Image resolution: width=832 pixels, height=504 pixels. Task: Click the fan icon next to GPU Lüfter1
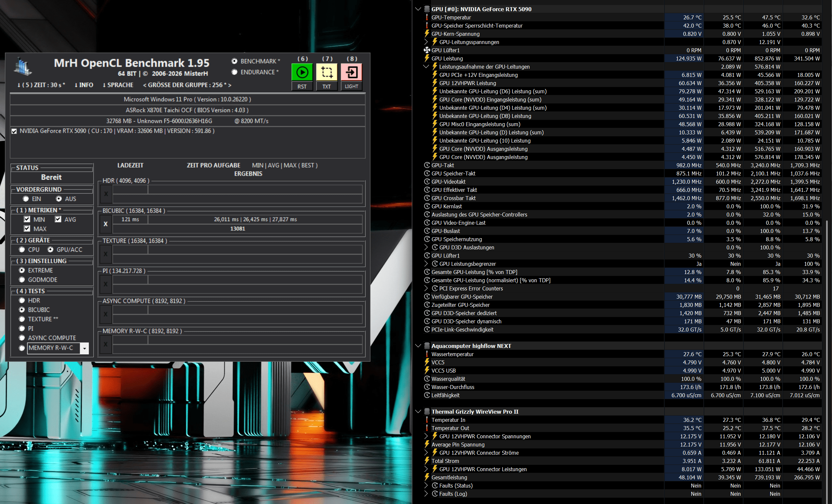click(x=427, y=50)
